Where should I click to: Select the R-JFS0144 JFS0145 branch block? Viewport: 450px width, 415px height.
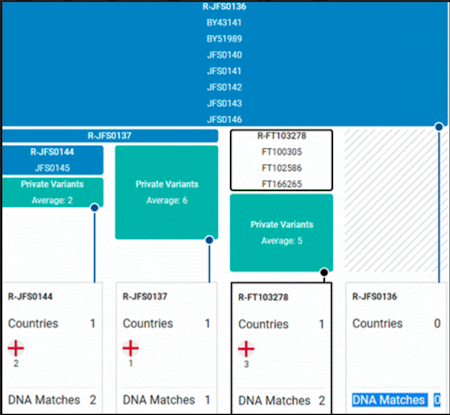[x=53, y=160]
